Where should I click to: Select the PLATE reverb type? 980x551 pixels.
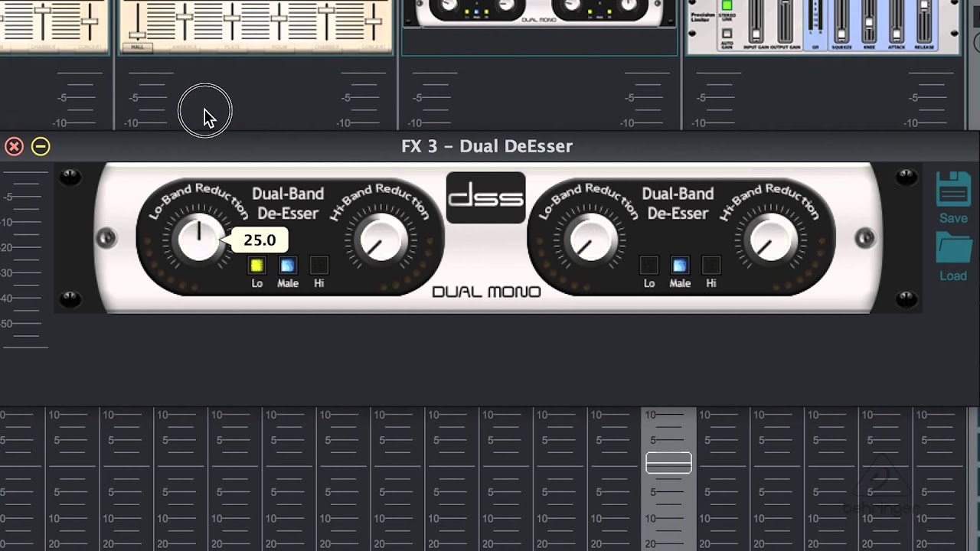[x=232, y=47]
